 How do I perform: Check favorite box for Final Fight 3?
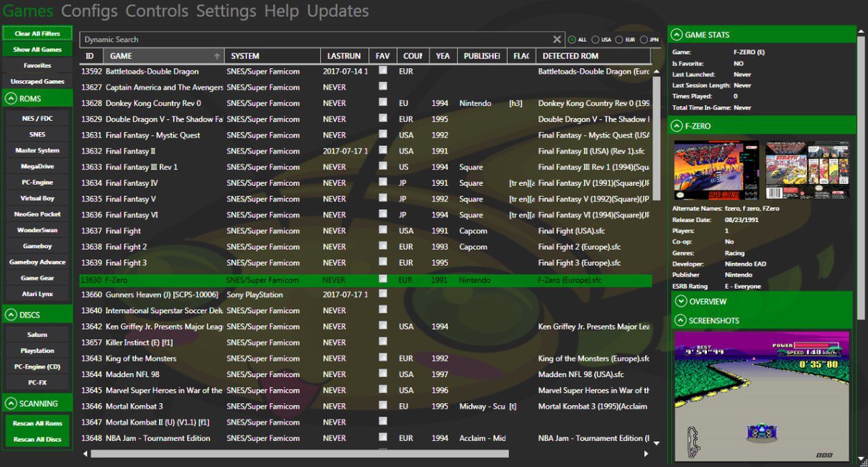[383, 262]
